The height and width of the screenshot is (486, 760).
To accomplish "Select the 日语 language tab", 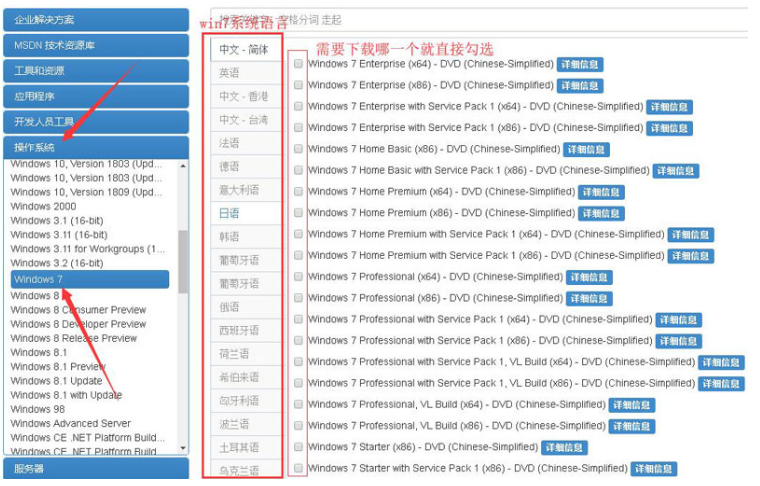I will (230, 213).
